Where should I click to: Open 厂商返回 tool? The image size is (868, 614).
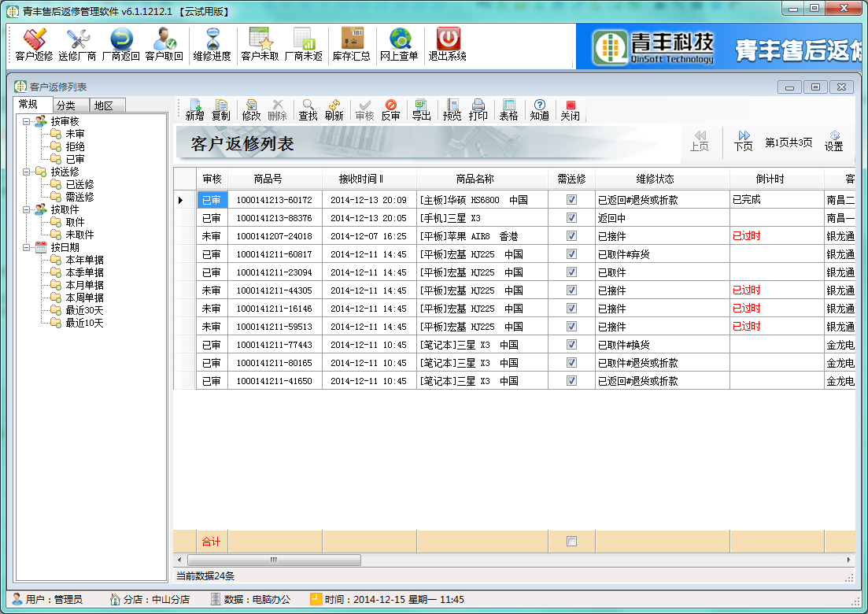point(120,46)
